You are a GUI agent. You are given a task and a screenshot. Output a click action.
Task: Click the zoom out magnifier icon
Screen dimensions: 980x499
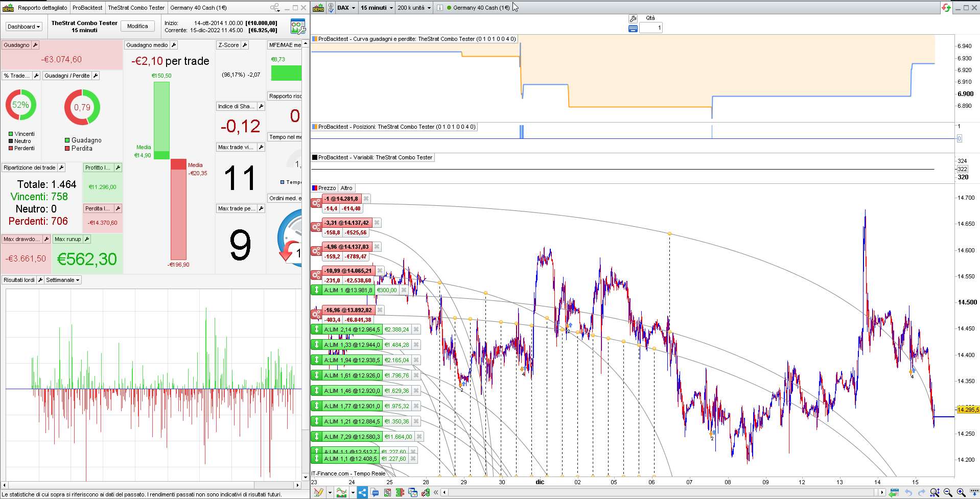948,492
